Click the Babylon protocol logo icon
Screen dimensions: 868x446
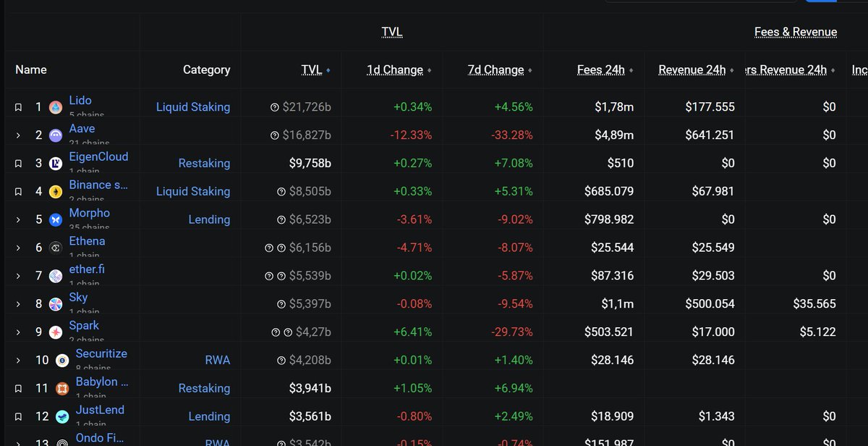(x=62, y=389)
